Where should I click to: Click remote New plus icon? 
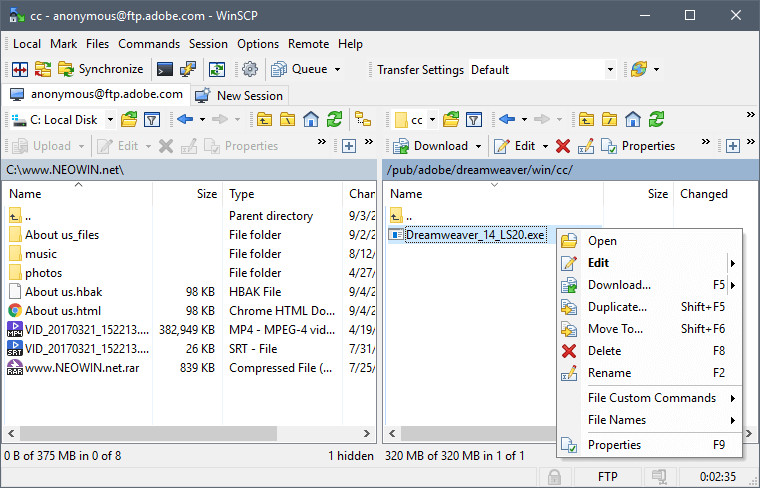(x=733, y=146)
